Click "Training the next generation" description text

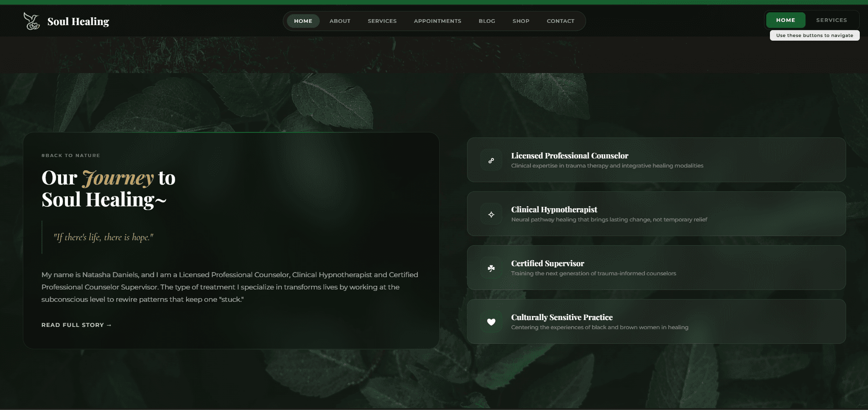[x=593, y=273]
